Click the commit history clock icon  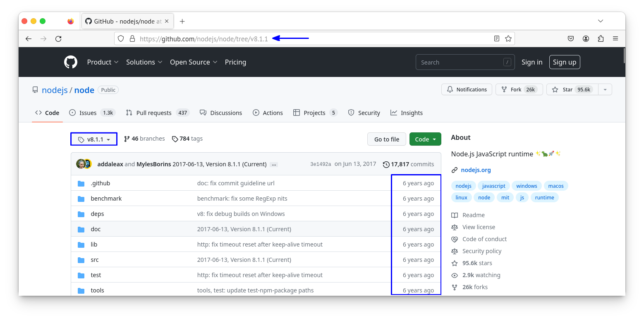click(386, 164)
